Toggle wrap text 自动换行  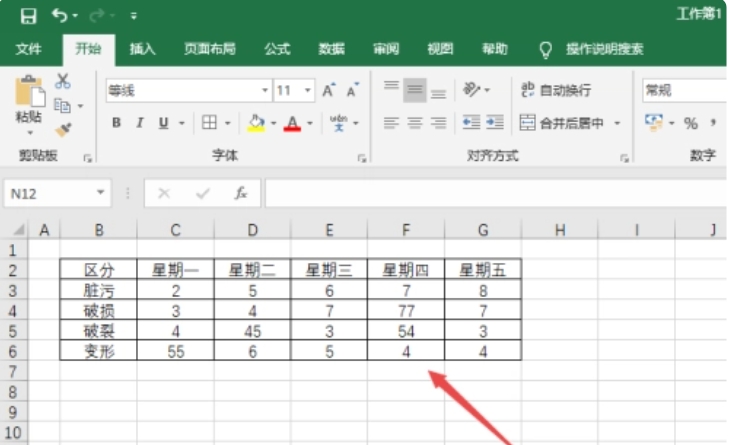coord(556,90)
